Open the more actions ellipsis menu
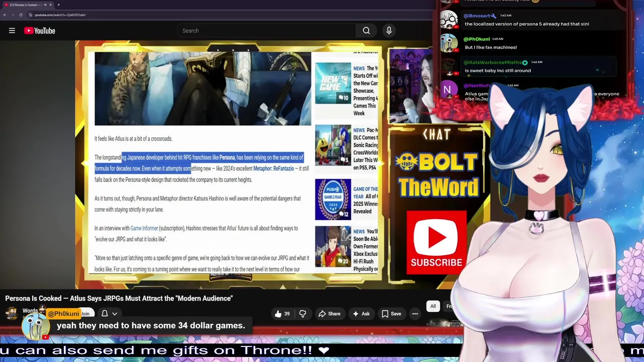The width and height of the screenshot is (644, 362). [x=415, y=314]
